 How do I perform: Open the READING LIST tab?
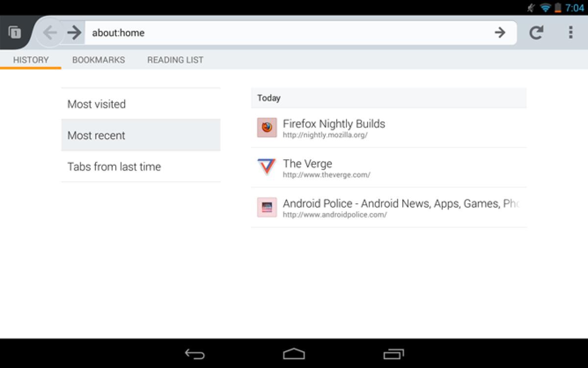[175, 60]
